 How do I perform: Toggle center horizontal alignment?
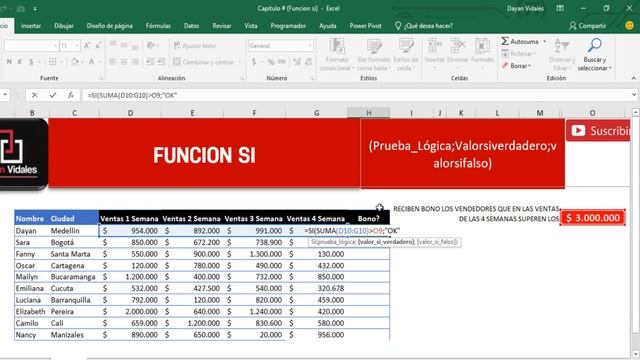pos(124,62)
